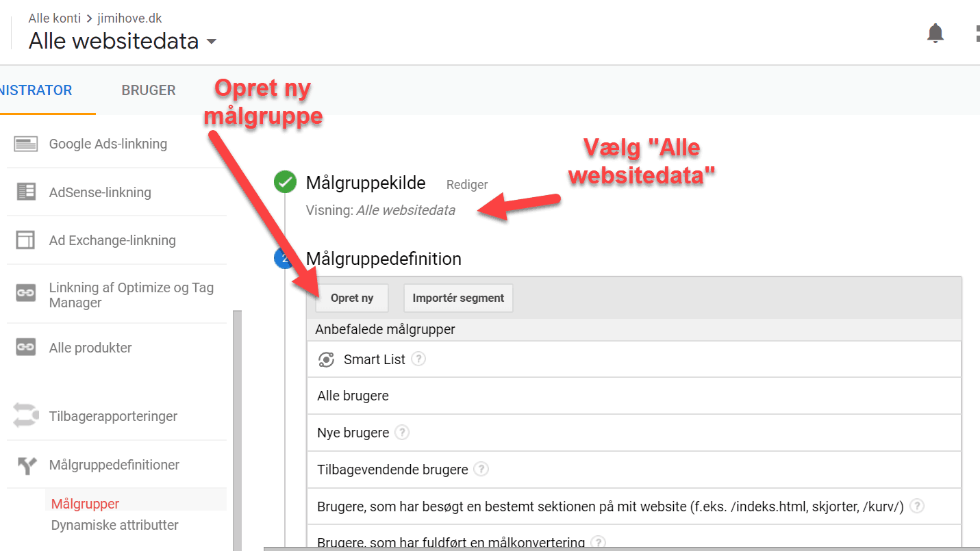Click the green Målgruppekilde checkmark step
Viewport: 980px width, 551px height.
point(285,183)
